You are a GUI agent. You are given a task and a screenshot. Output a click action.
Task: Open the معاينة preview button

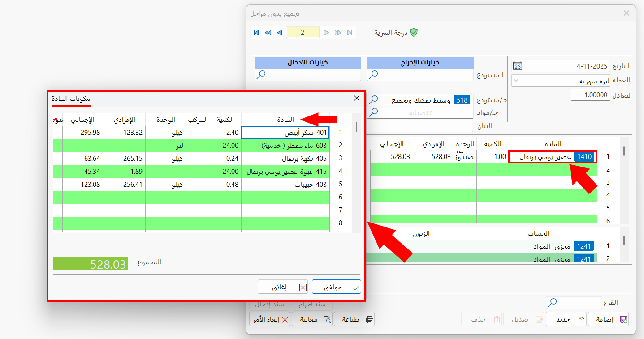pos(312,319)
